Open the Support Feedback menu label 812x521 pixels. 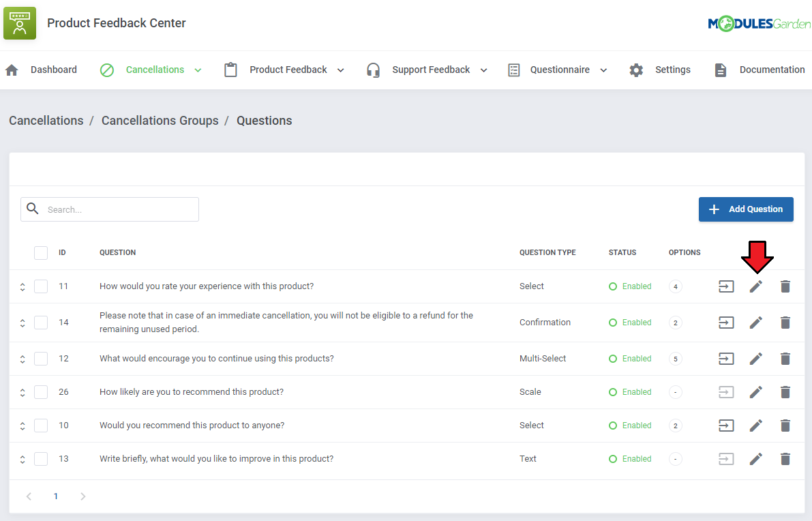(431, 70)
